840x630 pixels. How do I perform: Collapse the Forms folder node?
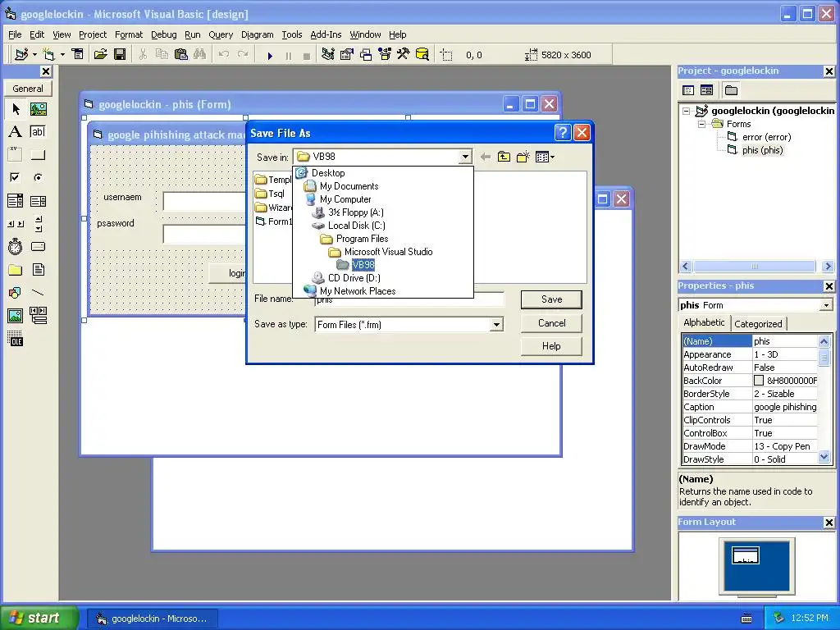(702, 124)
